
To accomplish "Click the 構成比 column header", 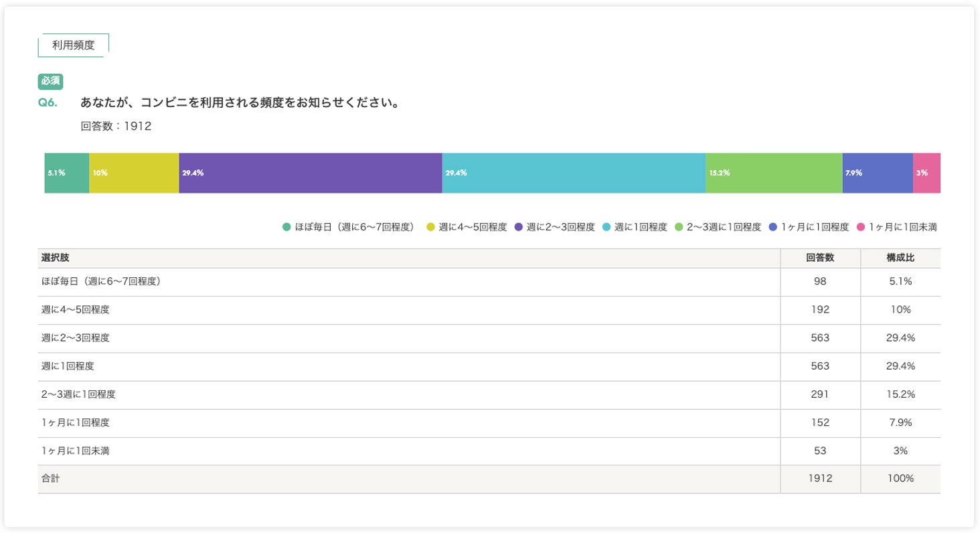I will [x=900, y=258].
